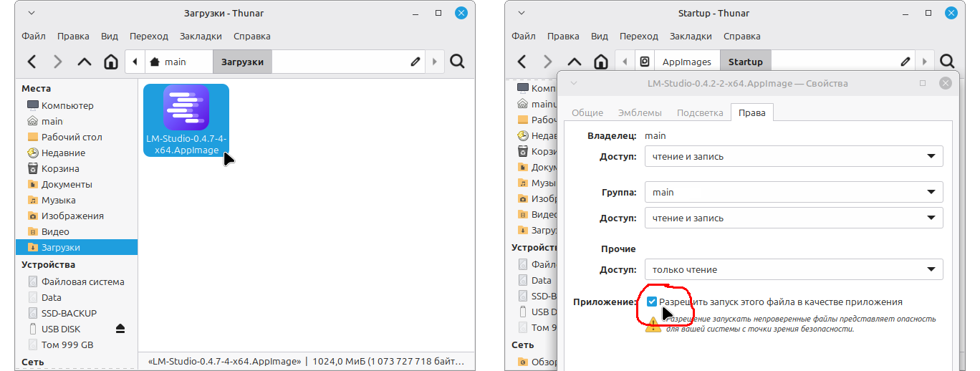Click Загрузки path button
The image size is (980, 371).
(242, 62)
